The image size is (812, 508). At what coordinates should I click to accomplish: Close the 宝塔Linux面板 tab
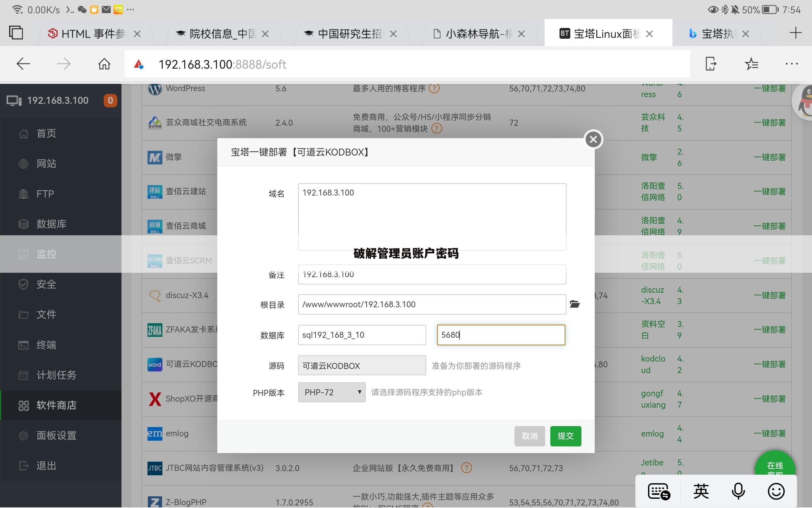pos(649,34)
